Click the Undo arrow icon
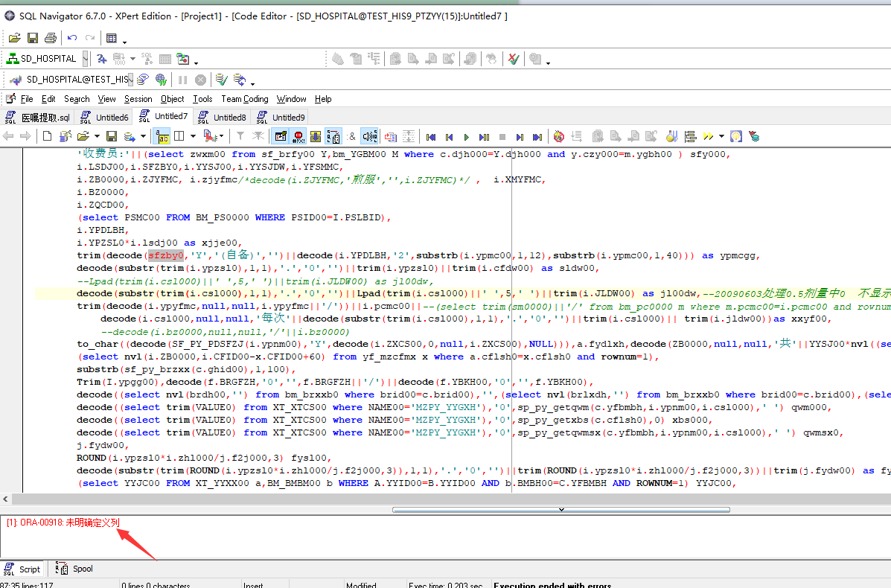Viewport: 891px width, 588px height. pyautogui.click(x=72, y=38)
